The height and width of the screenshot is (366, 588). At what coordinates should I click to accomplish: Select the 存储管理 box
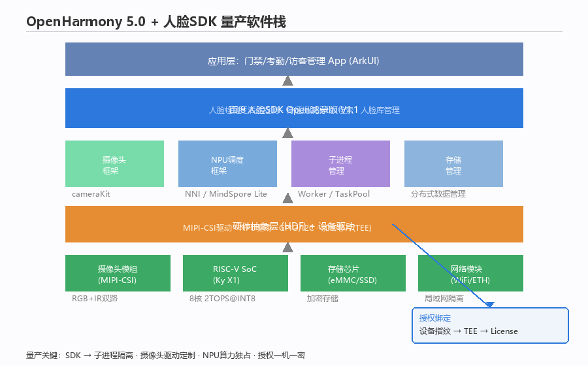click(x=453, y=163)
